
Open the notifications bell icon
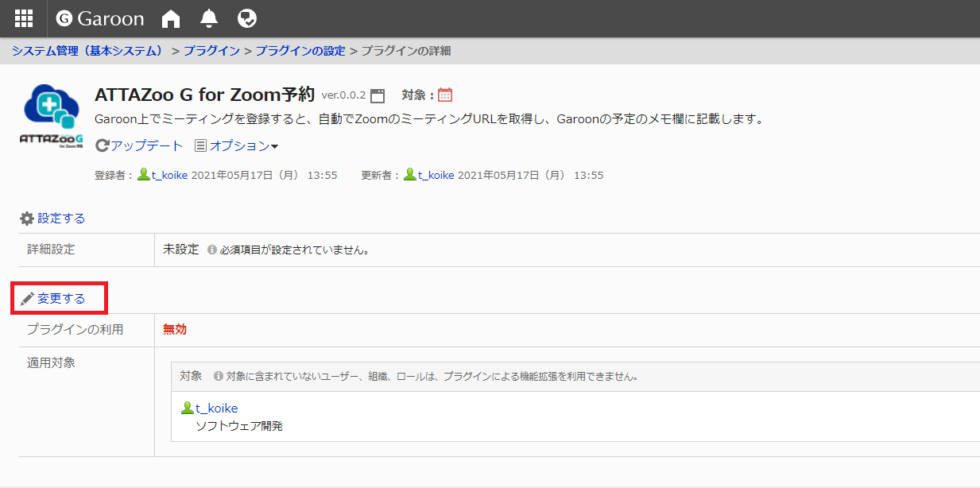(208, 18)
